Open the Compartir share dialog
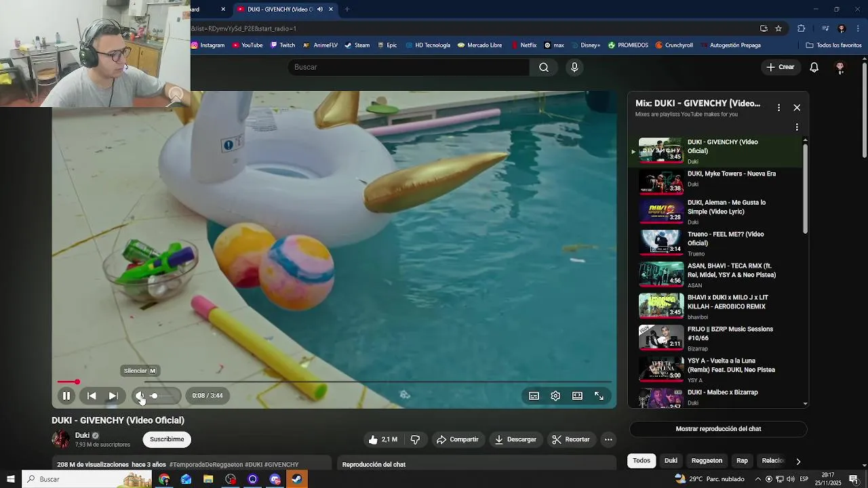This screenshot has width=868, height=488. click(458, 440)
